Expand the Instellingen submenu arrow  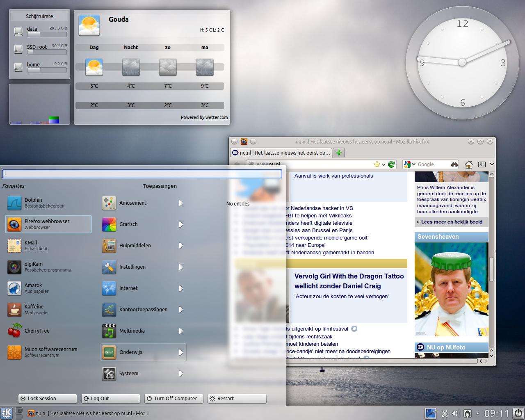[x=181, y=267]
